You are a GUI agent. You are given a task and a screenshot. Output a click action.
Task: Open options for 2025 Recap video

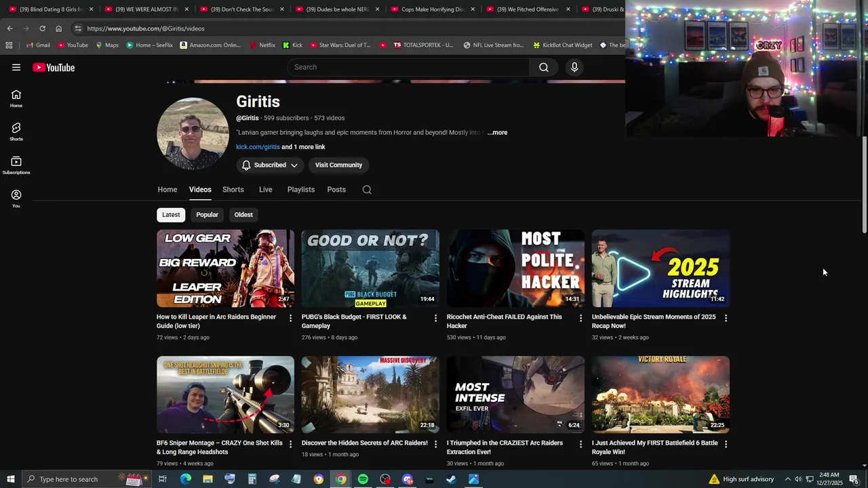pos(726,318)
